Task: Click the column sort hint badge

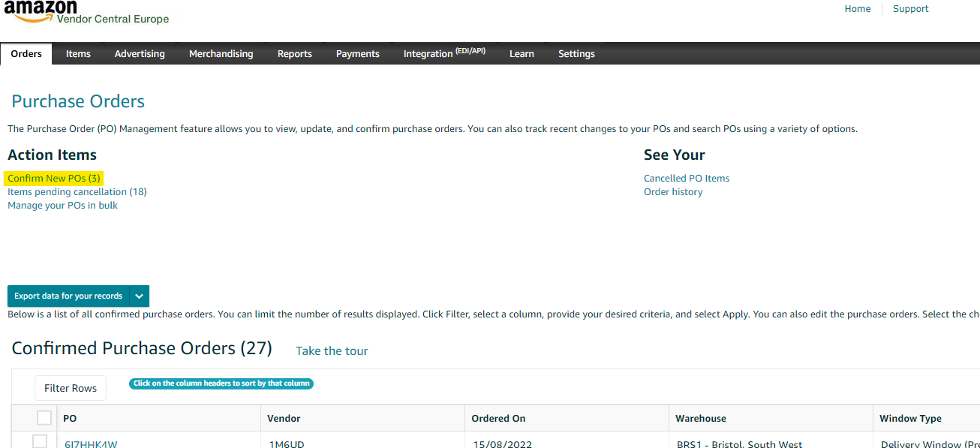Action: [221, 383]
